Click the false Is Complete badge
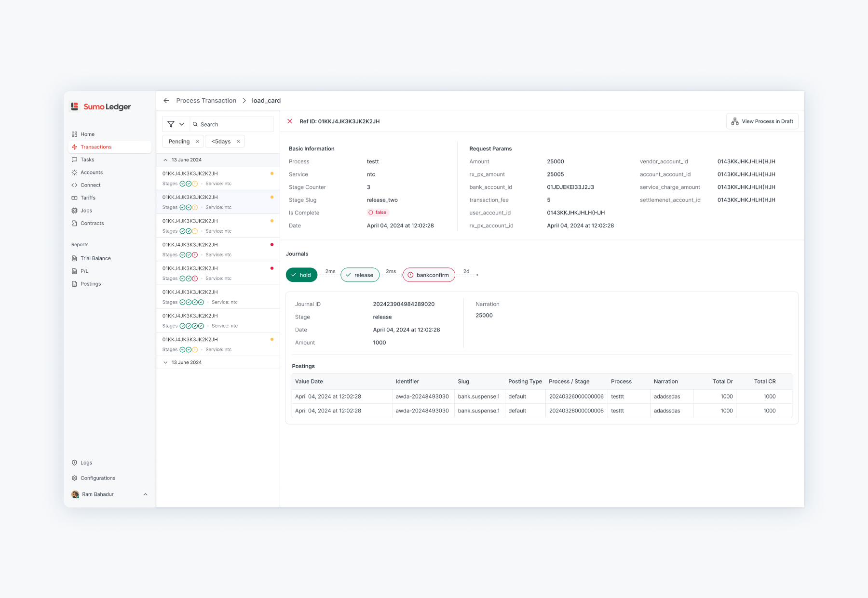Viewport: 868px width, 598px height. click(378, 213)
